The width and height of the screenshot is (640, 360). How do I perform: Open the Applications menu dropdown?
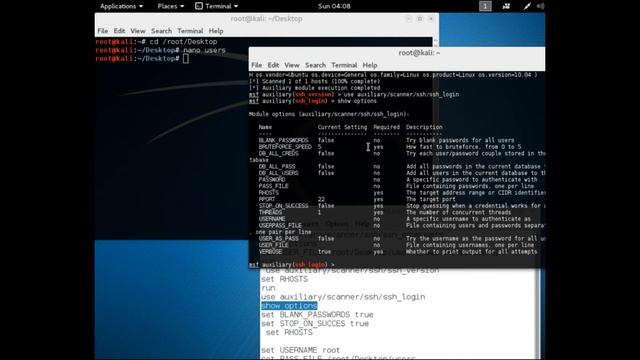121,6
